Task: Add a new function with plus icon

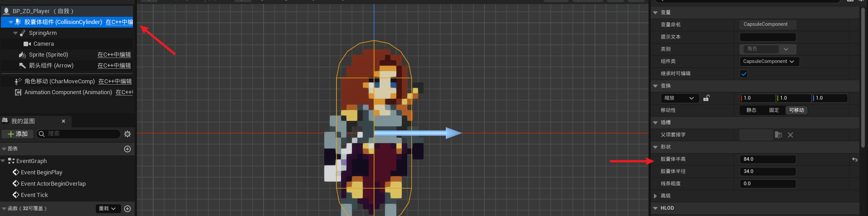Action: point(127,209)
